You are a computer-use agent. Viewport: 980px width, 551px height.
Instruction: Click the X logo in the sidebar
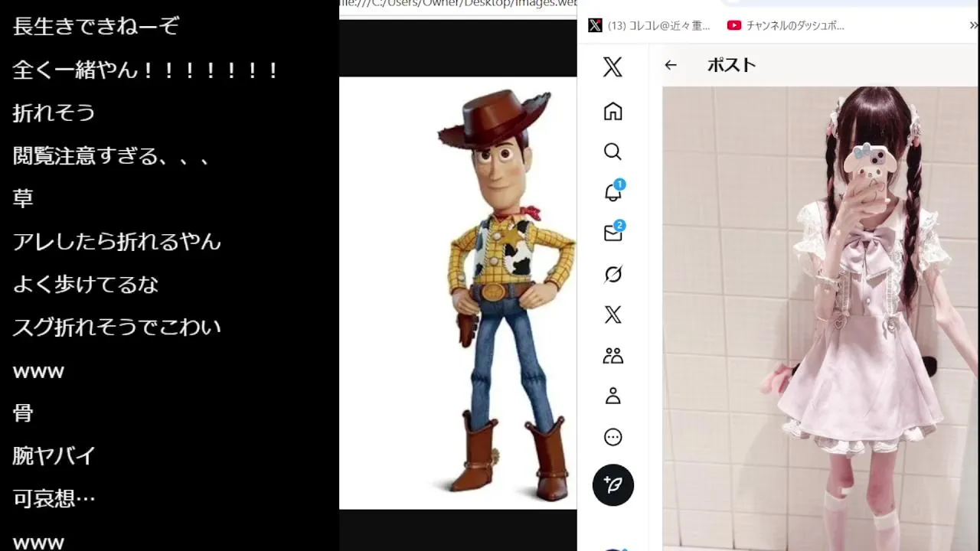click(612, 67)
